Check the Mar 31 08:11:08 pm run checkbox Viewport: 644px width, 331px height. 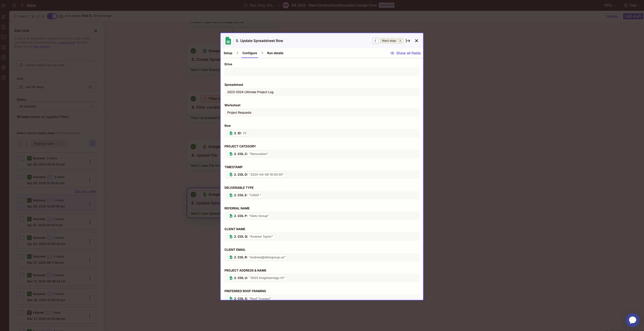[22, 256]
